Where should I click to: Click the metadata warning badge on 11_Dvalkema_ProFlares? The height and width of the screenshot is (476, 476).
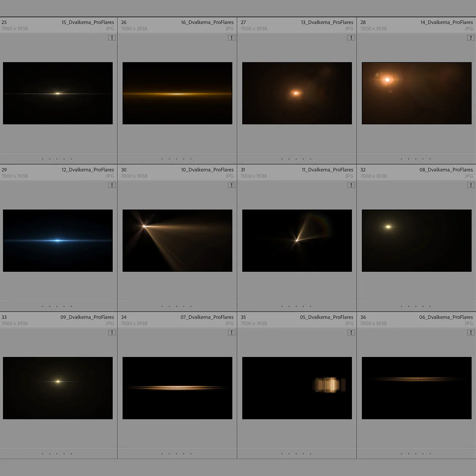pos(351,185)
